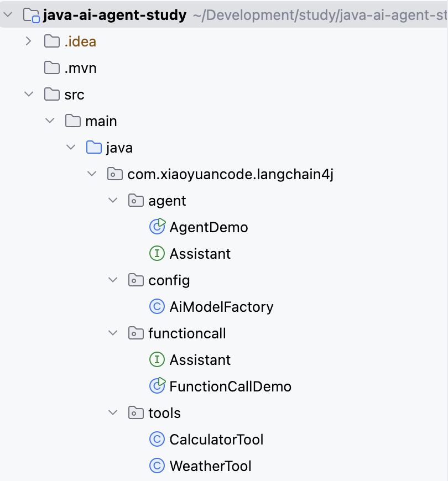Click the .mvn folder icon
This screenshot has height=481, width=448.
pos(52,68)
